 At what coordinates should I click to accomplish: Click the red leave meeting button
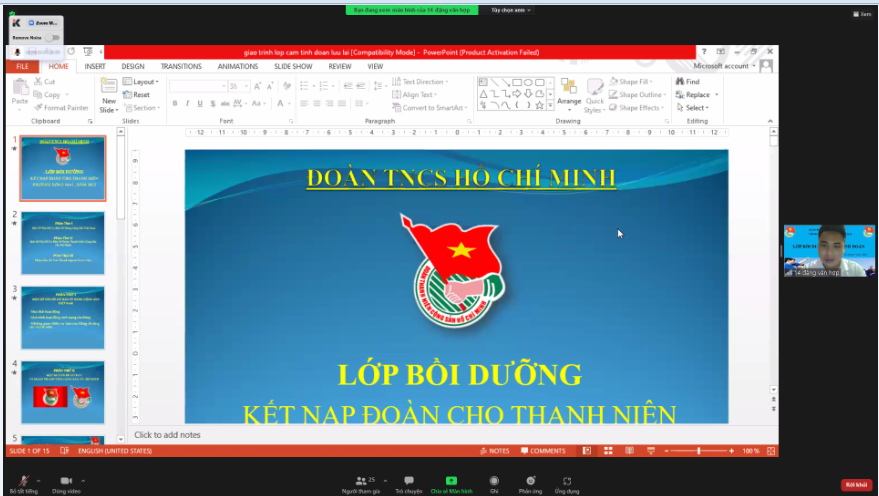[856, 485]
